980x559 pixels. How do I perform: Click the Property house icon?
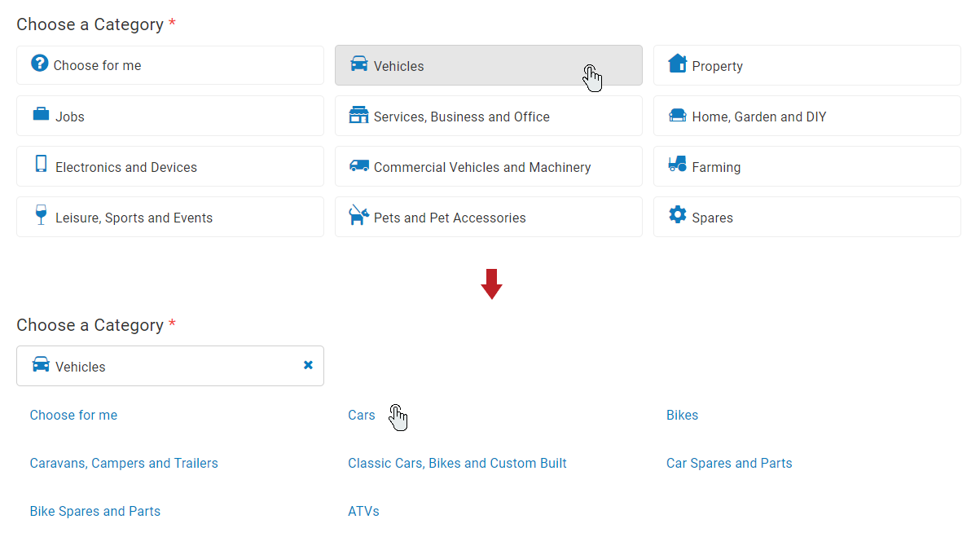[x=677, y=64]
